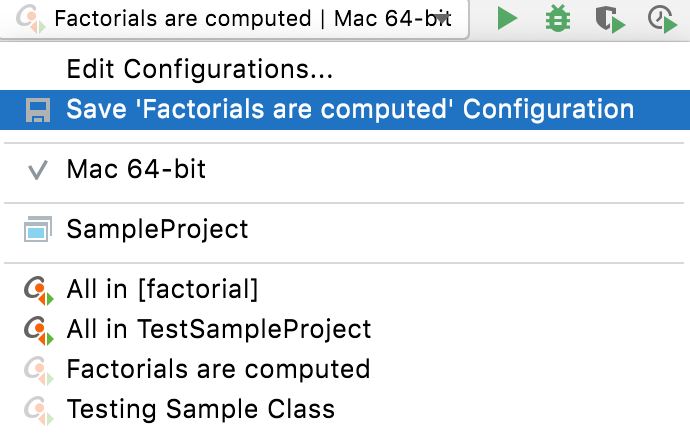Click the green Run button
The image size is (690, 438).
(x=508, y=18)
